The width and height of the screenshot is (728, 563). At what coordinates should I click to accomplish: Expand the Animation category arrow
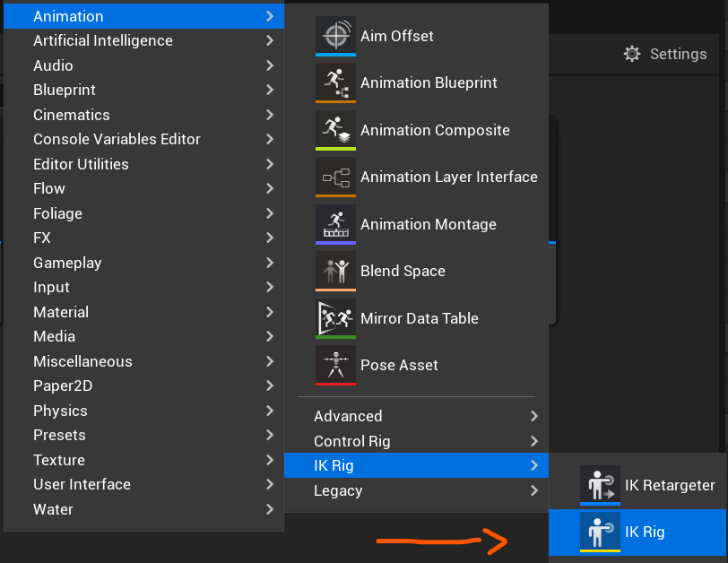(270, 16)
